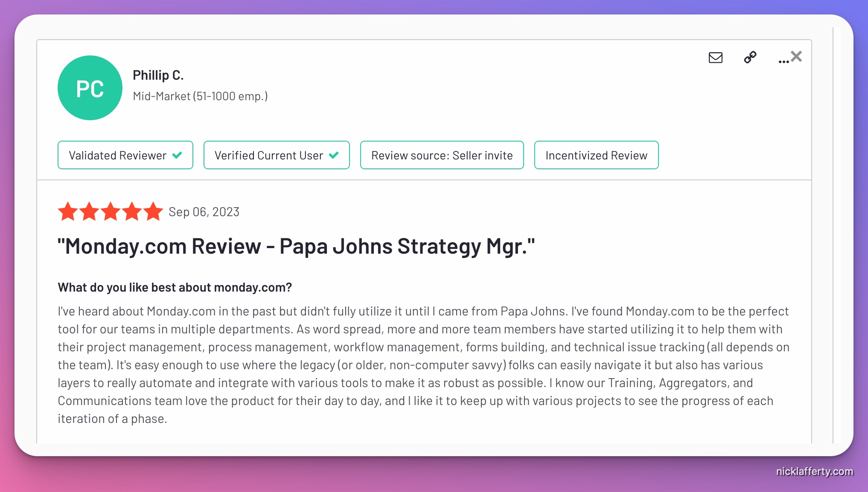Click the envelope email share icon

715,58
